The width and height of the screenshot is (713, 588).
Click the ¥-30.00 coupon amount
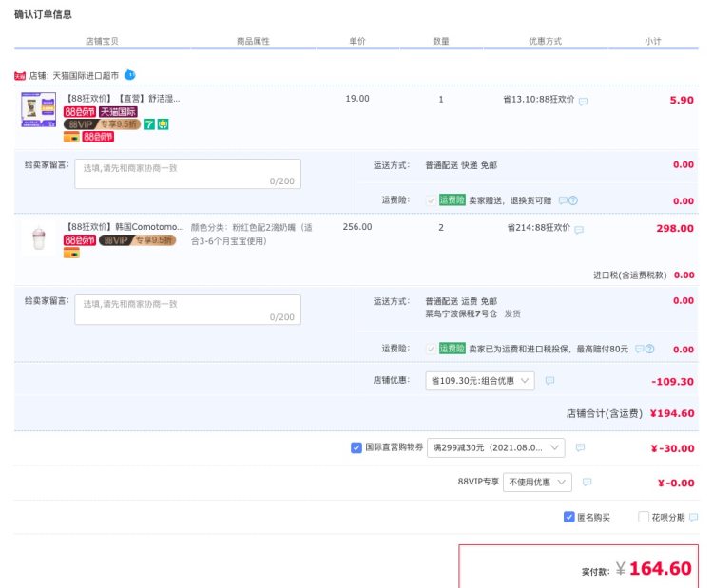[x=672, y=448]
